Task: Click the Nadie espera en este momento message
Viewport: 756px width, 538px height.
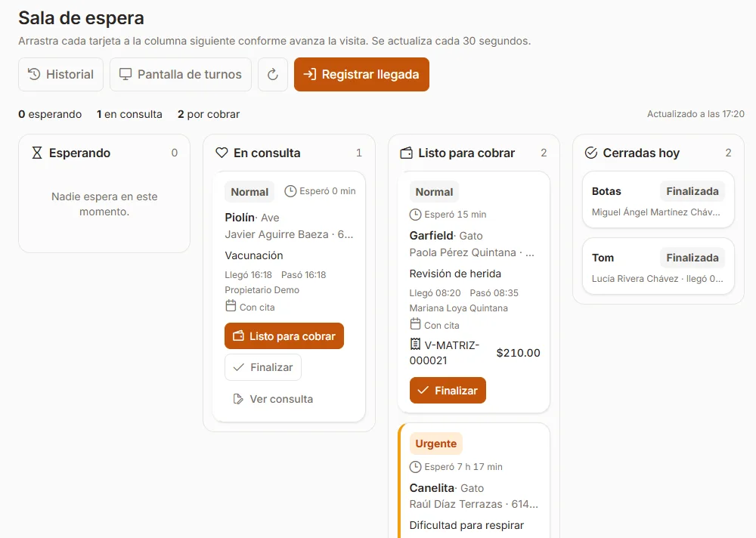Action: 104,204
